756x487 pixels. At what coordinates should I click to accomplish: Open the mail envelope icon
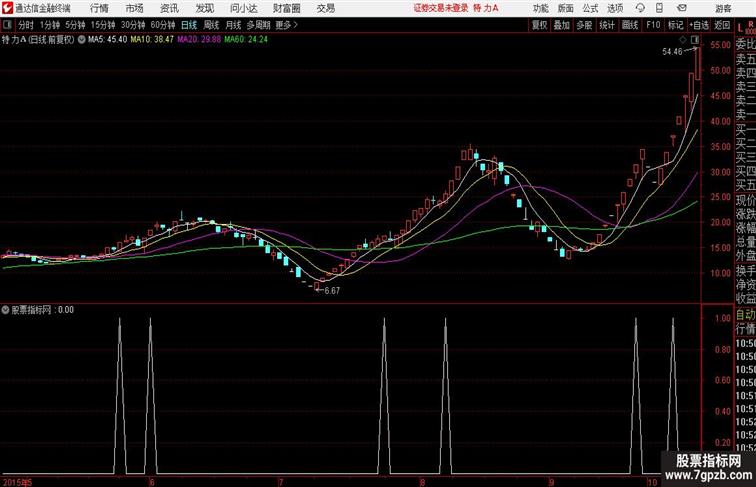pyautogui.click(x=682, y=8)
